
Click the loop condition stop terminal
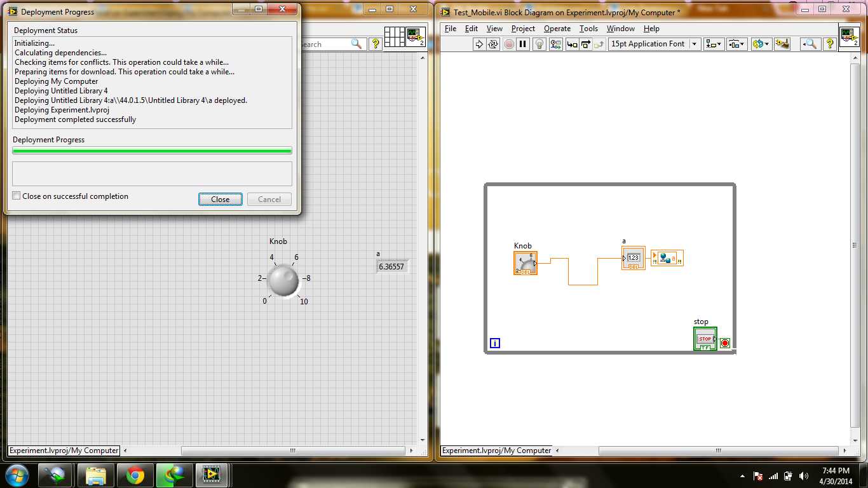(x=725, y=343)
